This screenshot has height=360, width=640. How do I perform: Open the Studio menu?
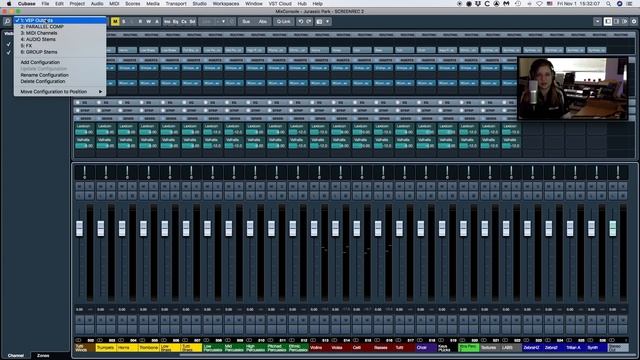coord(199,4)
